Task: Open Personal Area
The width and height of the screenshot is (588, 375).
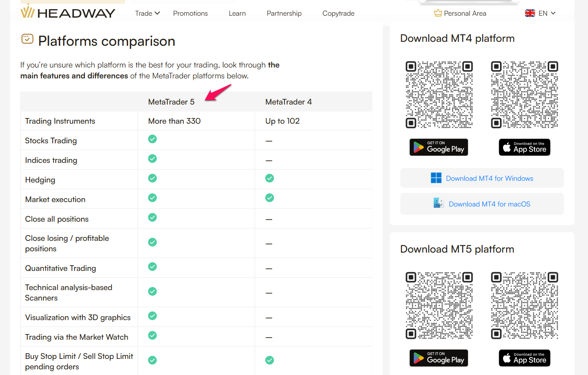Action: tap(460, 14)
